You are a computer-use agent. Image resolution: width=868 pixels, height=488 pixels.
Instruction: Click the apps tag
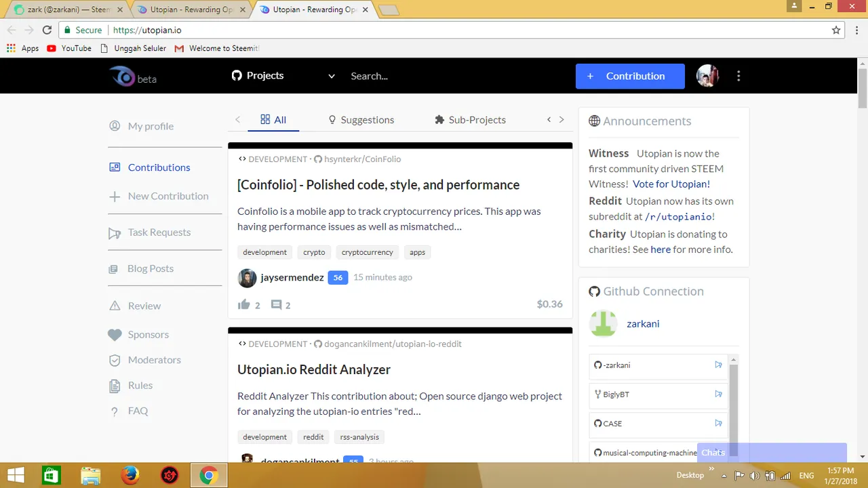click(418, 252)
